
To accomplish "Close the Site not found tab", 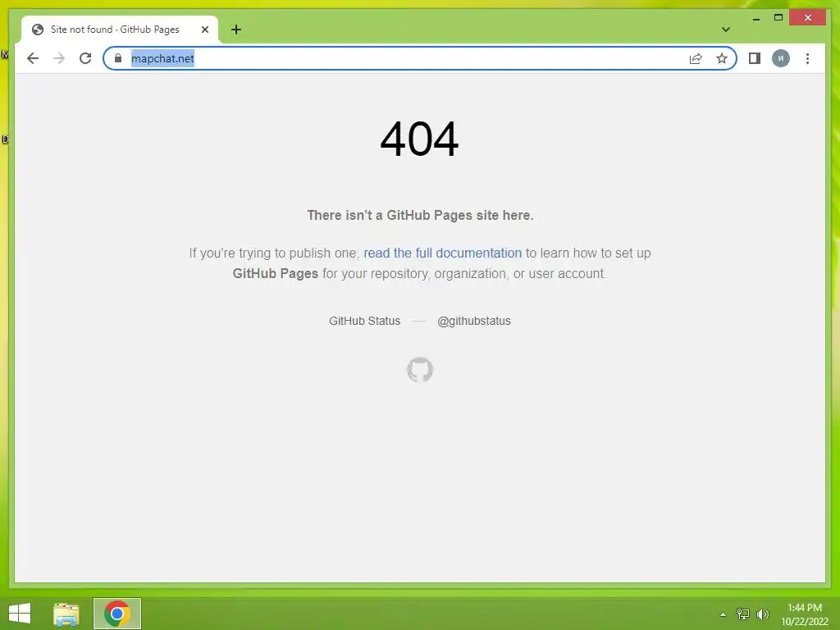I will (x=204, y=30).
